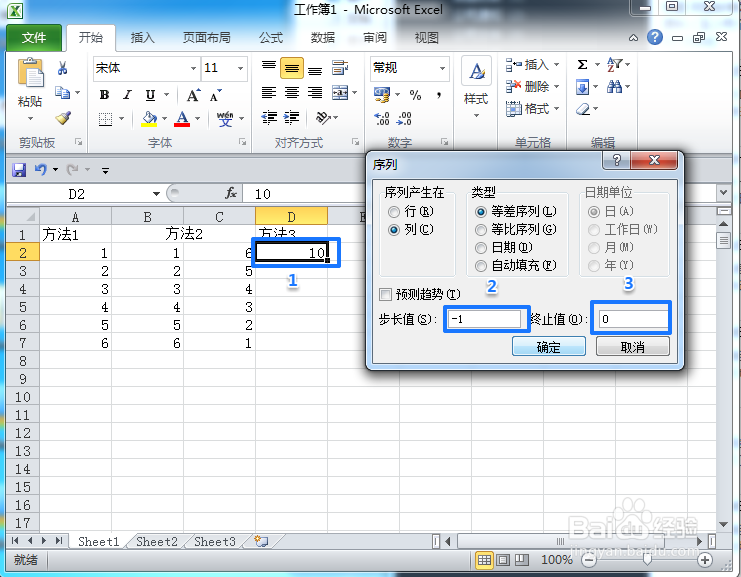Click the 步长值 step value field
741x577 pixels.
click(x=485, y=319)
